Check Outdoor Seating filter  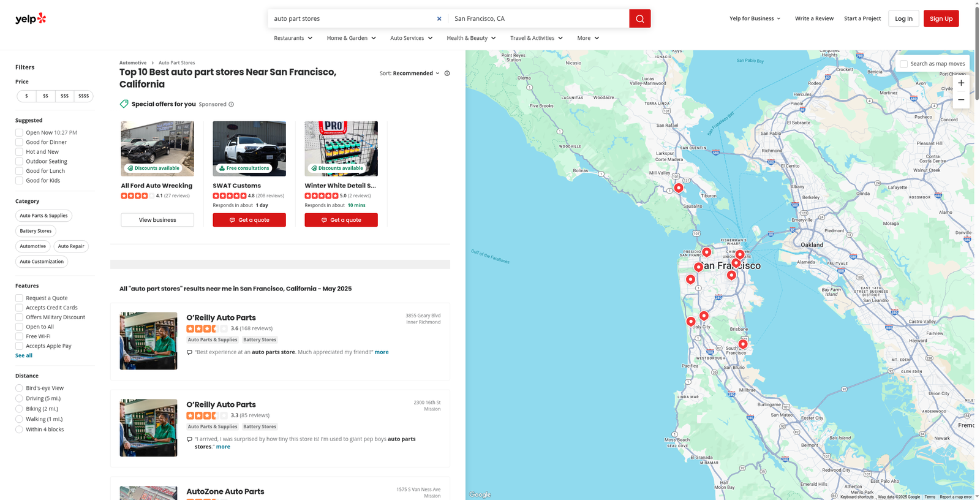click(x=19, y=161)
